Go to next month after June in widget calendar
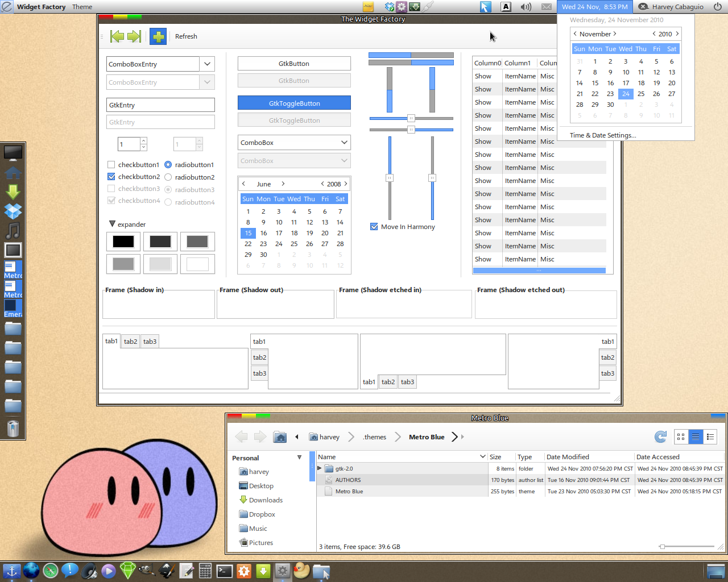Viewport: 728px width, 582px height. (283, 184)
